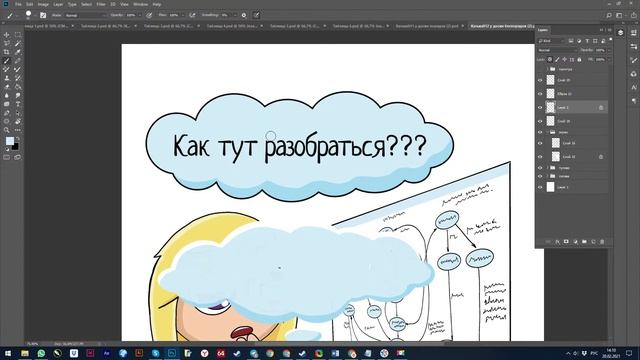Viewport: 640px width, 360px height.
Task: Toggle layer filtering on or off
Action: click(x=611, y=39)
